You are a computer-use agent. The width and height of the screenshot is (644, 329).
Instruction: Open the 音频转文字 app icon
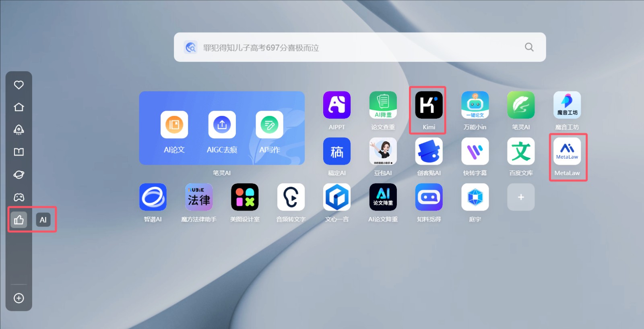pos(291,197)
